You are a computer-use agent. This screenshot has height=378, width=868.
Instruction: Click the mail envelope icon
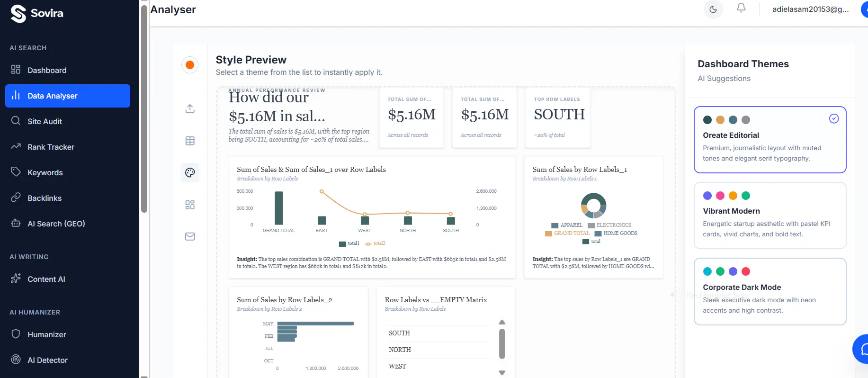(190, 236)
